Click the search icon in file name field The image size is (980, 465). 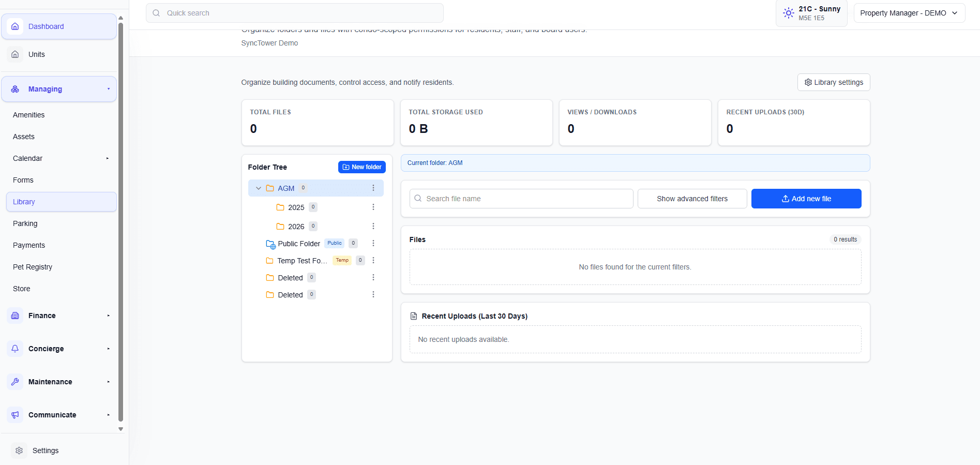tap(418, 199)
